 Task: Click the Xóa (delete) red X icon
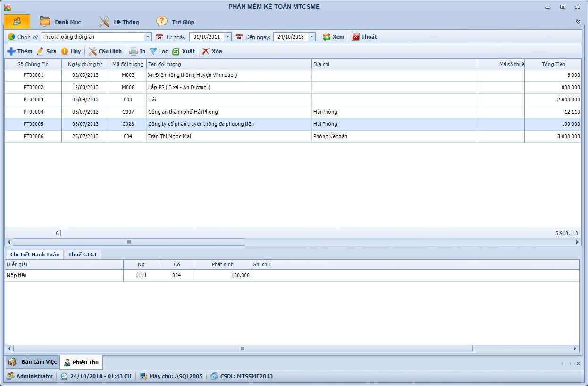pos(206,51)
